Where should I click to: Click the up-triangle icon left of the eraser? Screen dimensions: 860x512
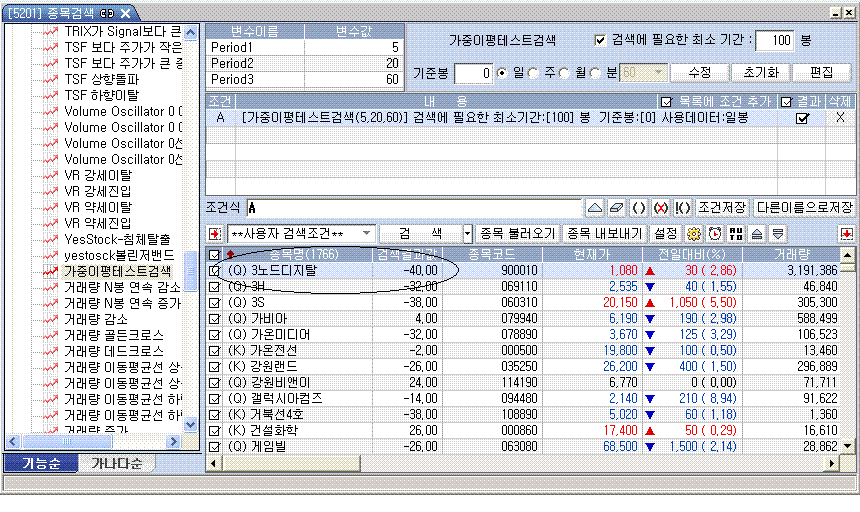click(x=595, y=207)
